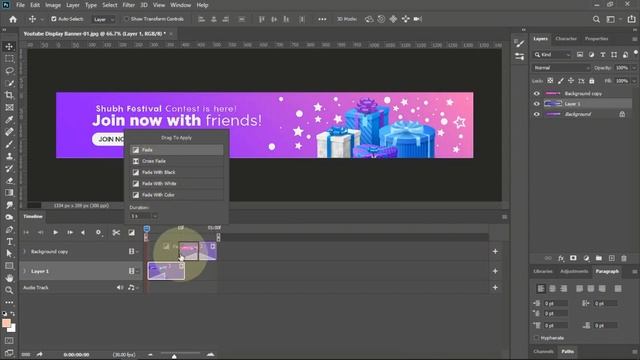Click the new adjustment layer icon
The width and height of the screenshot is (640, 360).
(586, 258)
